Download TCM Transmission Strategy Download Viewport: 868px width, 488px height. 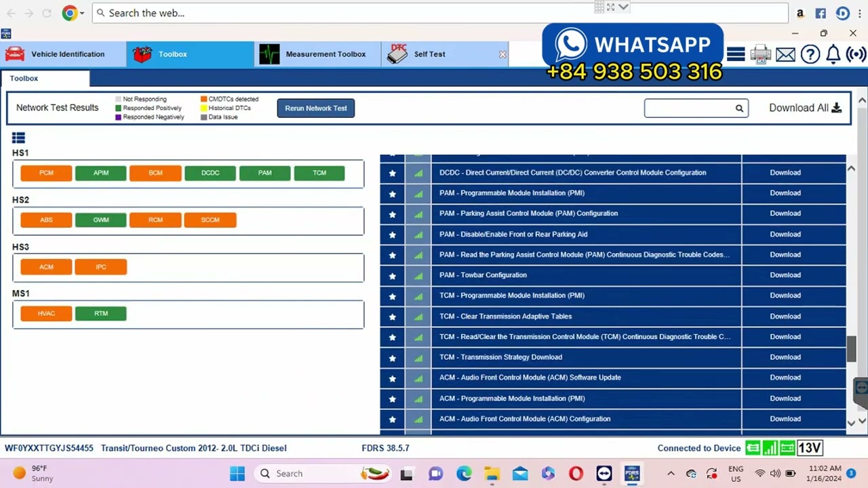pyautogui.click(x=785, y=357)
